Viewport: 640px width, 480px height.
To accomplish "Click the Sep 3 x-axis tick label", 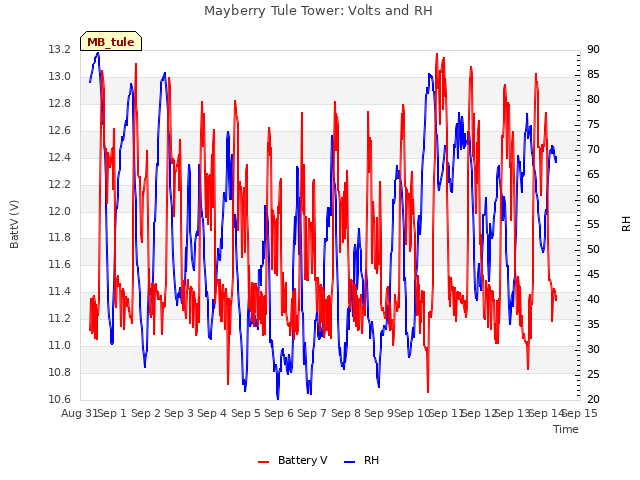I will 179,413.
